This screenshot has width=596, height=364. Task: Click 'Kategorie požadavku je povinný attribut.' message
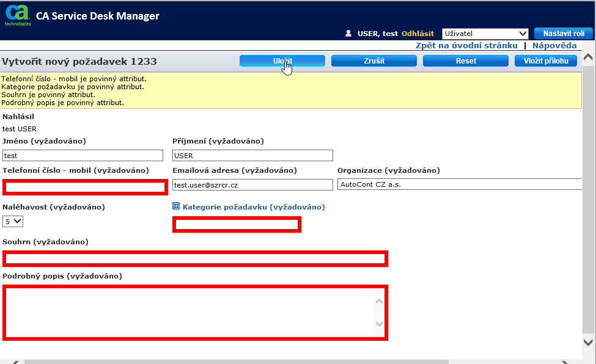click(x=73, y=87)
